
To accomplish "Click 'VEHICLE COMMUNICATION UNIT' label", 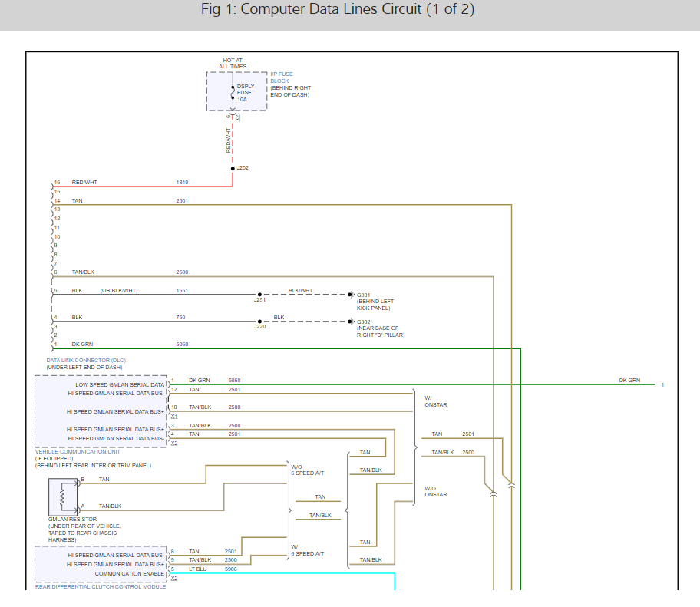I will pos(78,452).
